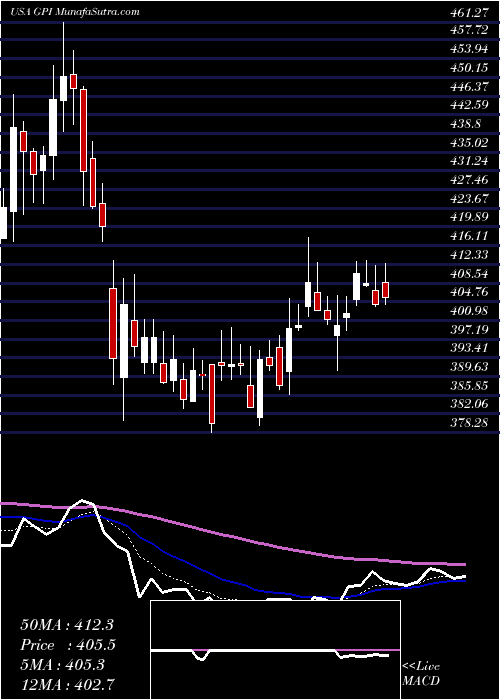The height and width of the screenshot is (700, 500).
Task: Click the 385.85 price axis label
Action: 467,386
